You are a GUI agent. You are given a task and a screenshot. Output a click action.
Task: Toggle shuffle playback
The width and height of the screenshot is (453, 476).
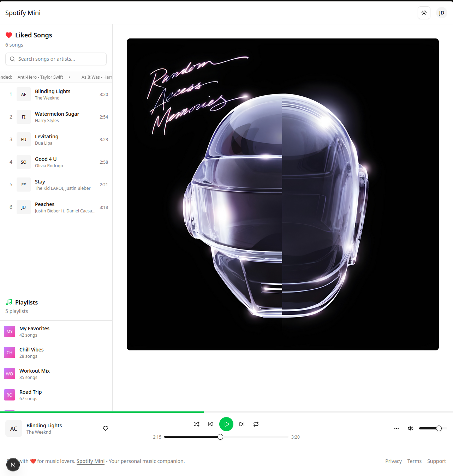coord(197,424)
